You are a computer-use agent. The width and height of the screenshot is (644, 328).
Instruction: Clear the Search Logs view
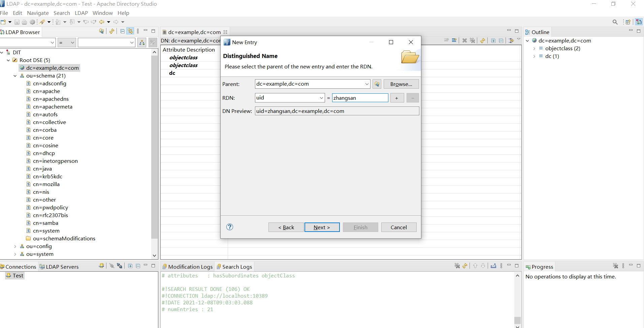pyautogui.click(x=457, y=266)
